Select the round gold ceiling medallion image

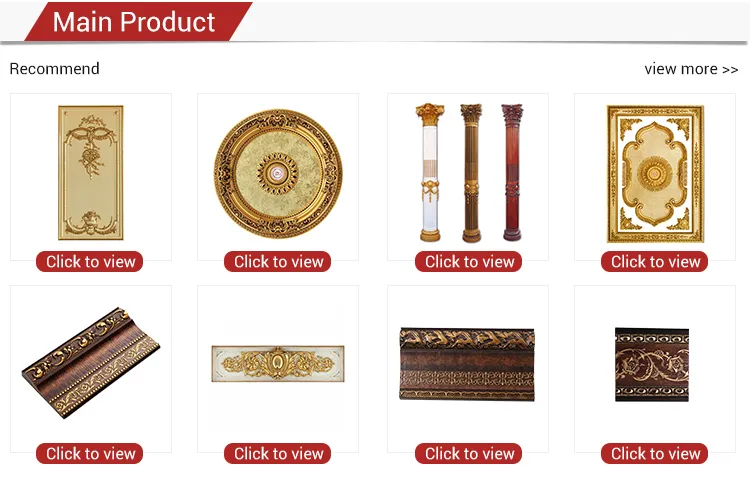[x=278, y=174]
